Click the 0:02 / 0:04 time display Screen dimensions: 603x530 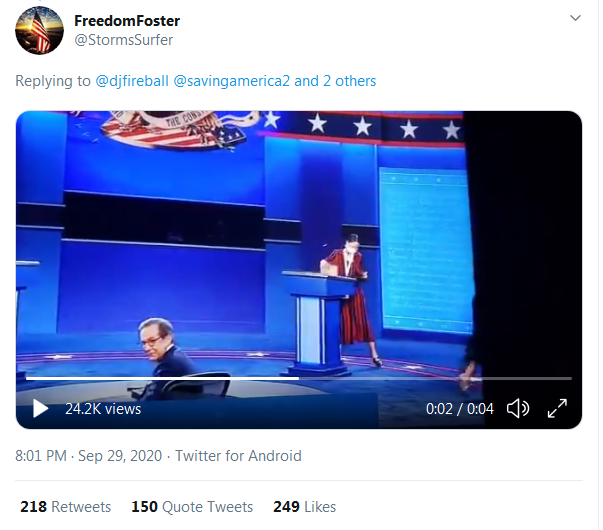pyautogui.click(x=460, y=408)
